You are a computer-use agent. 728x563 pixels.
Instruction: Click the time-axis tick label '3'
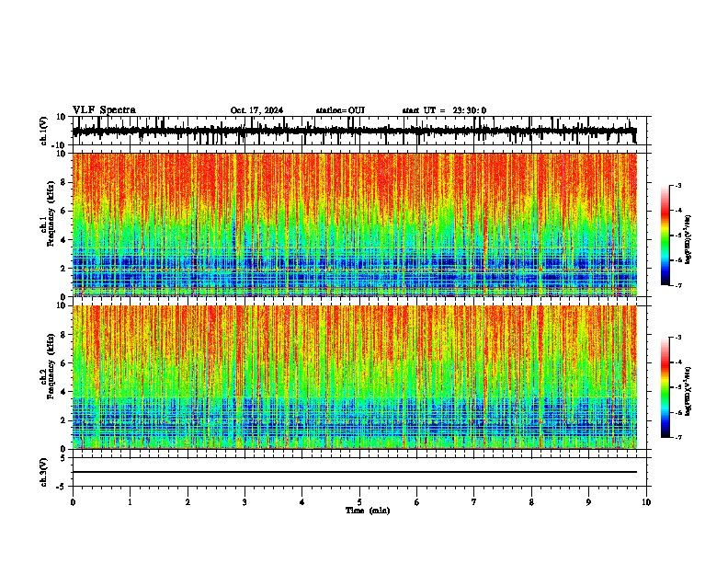245,502
